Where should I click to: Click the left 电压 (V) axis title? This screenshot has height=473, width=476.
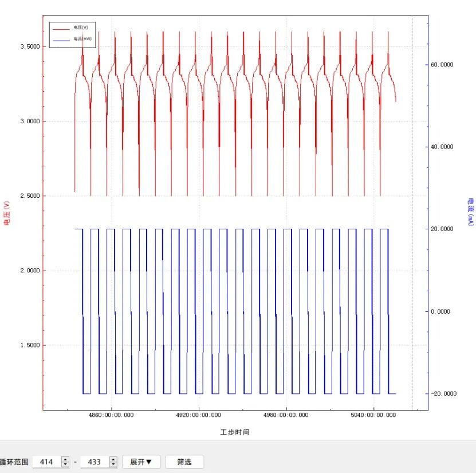7,213
